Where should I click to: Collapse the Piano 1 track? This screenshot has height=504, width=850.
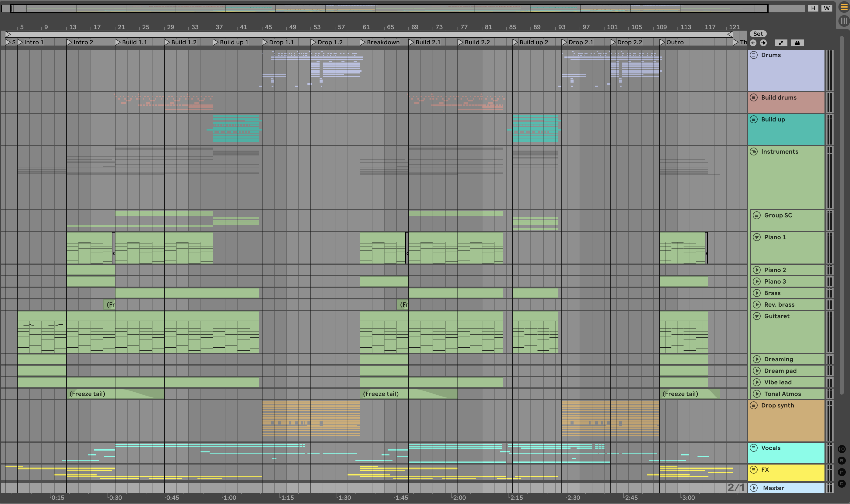coord(756,237)
